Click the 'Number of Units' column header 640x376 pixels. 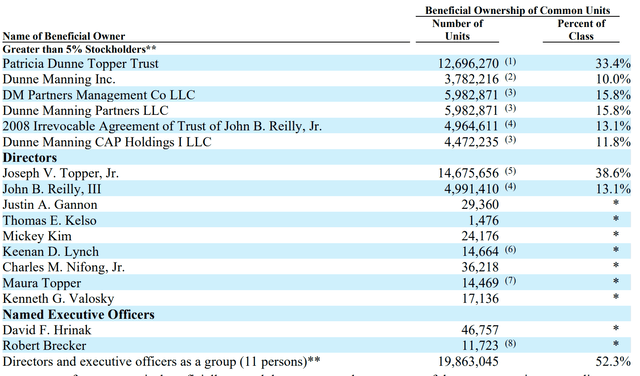tap(458, 30)
